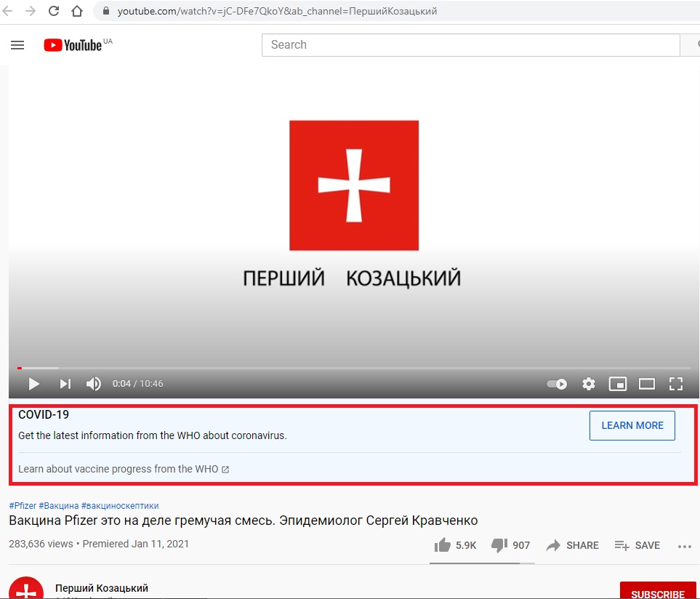Like the video with thumbs up
This screenshot has height=599, width=700.
455,545
